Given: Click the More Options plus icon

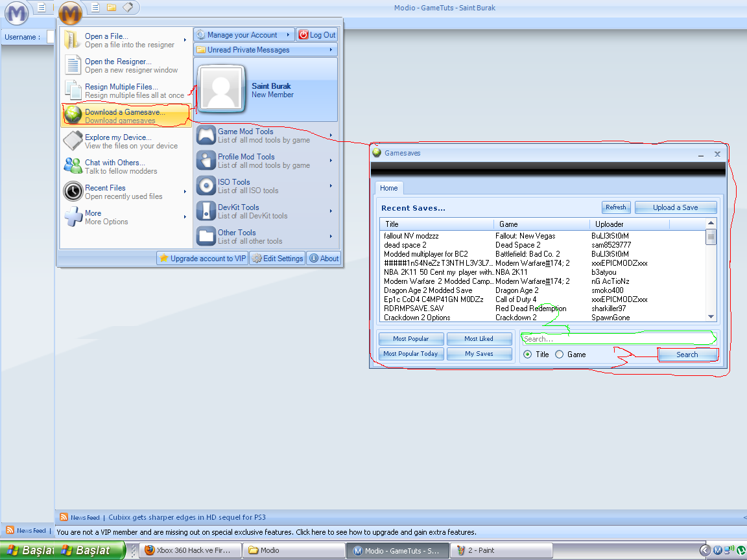Looking at the screenshot, I should [x=73, y=216].
